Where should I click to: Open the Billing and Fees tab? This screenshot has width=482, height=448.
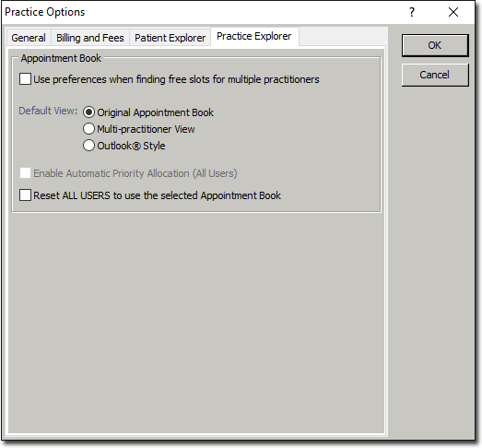(90, 38)
